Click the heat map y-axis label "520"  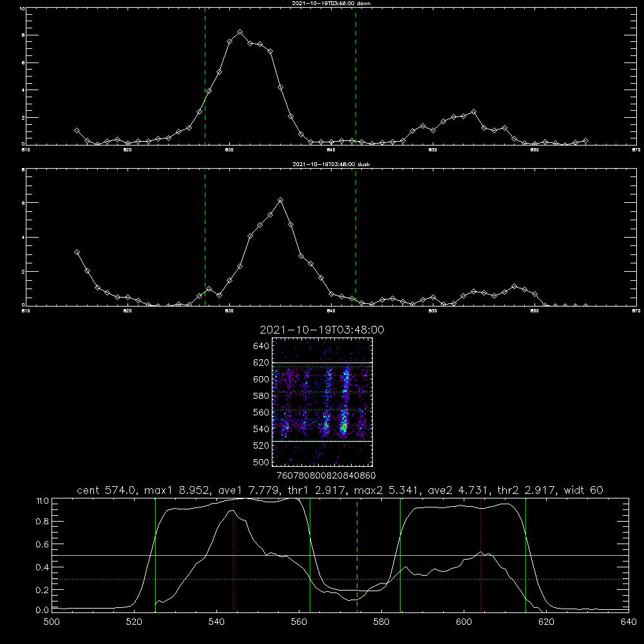[261, 446]
